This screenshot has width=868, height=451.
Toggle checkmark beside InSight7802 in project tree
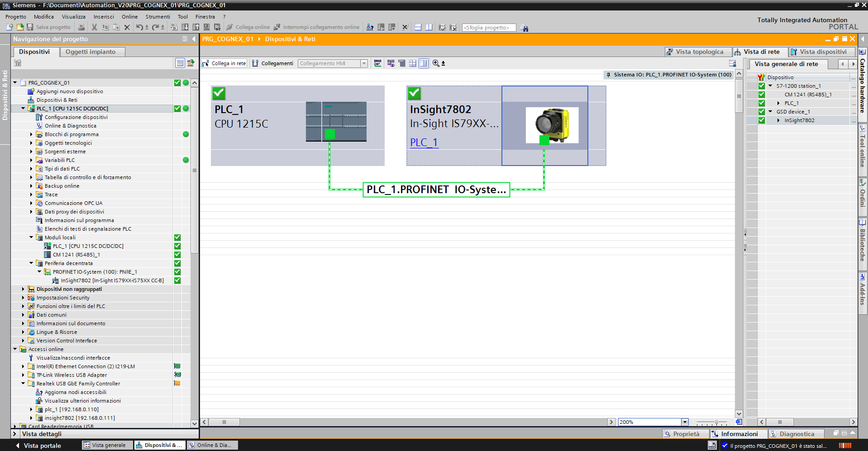pos(177,280)
